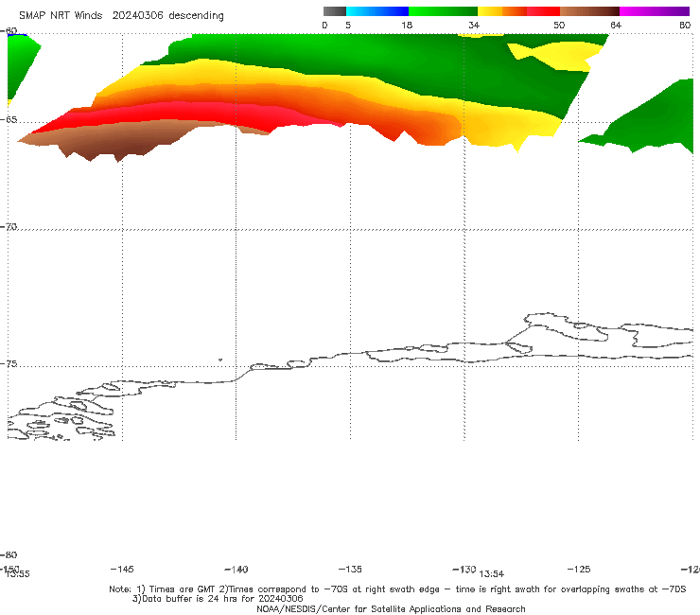Click the latitude label '-75'
The width and height of the screenshot is (700, 615).
point(9,363)
